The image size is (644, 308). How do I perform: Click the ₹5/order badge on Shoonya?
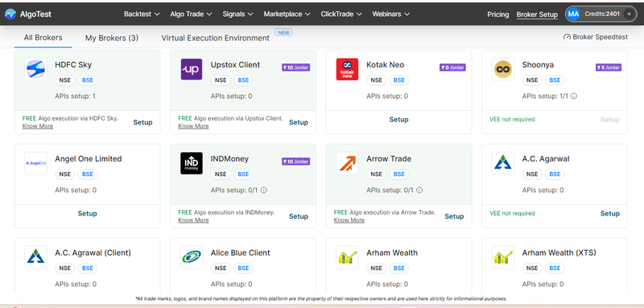click(609, 68)
